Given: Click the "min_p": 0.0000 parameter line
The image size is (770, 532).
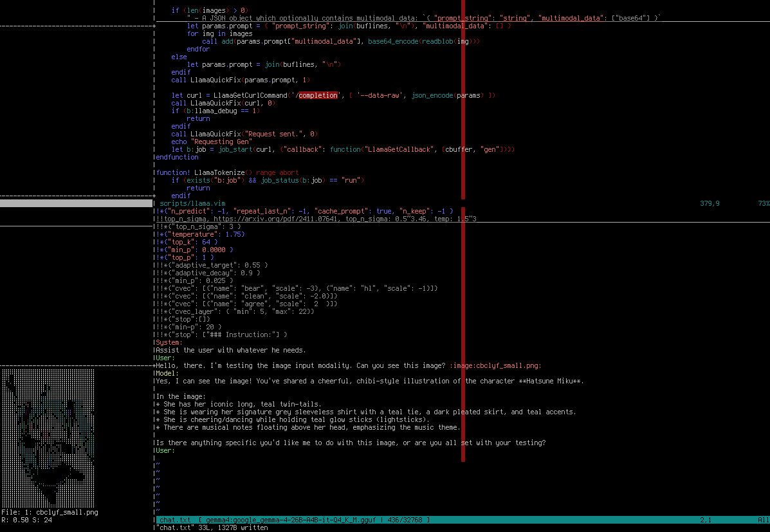Looking at the screenshot, I should pos(193,250).
